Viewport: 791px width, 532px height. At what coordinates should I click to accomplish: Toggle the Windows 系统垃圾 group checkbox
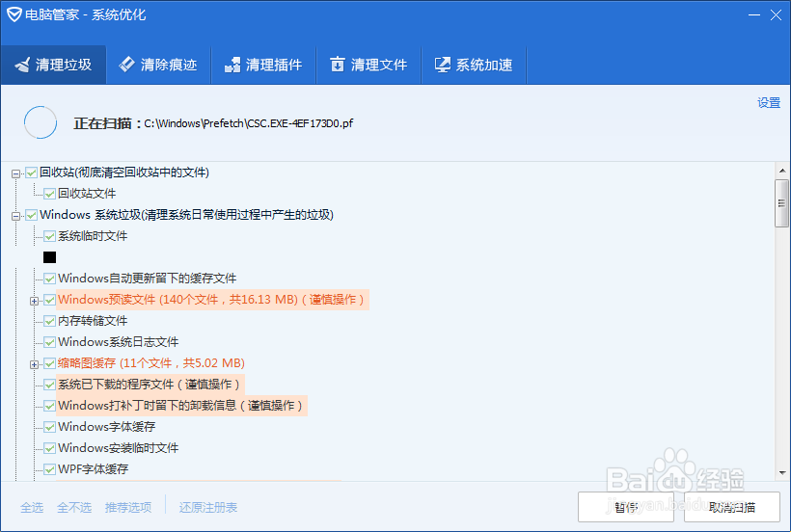pos(31,215)
